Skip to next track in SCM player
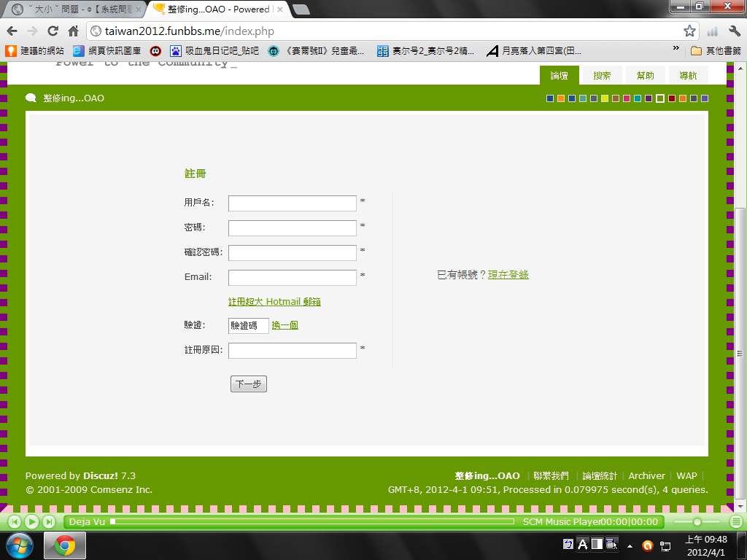Screen dimensions: 747x560 (48, 521)
